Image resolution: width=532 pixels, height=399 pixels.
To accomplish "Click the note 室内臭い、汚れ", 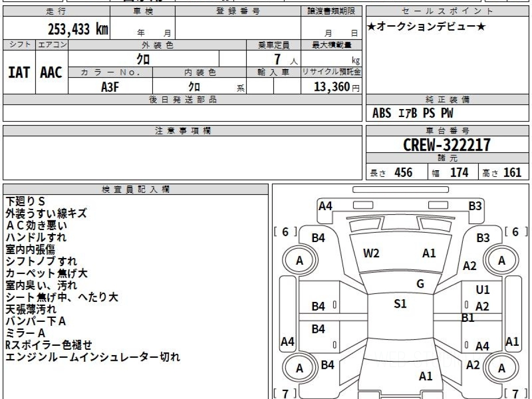I will click(x=41, y=285).
